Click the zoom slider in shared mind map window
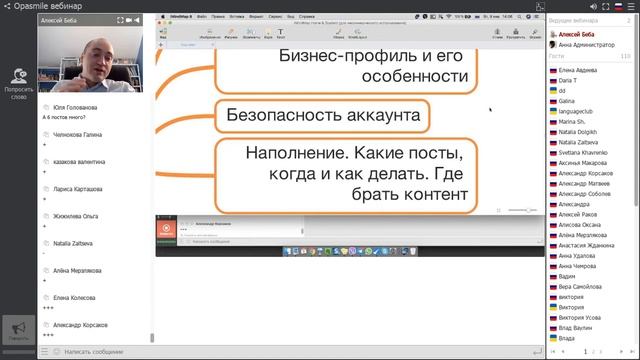 (522, 210)
